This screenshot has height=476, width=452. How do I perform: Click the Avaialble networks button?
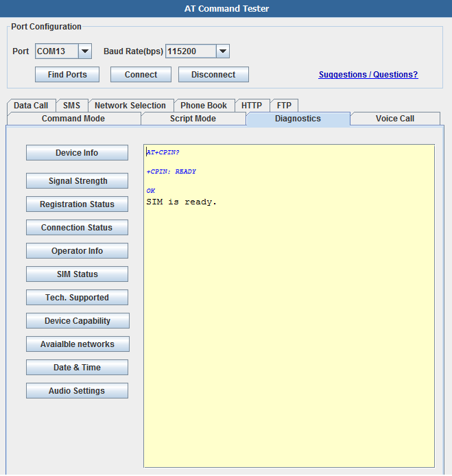78,344
